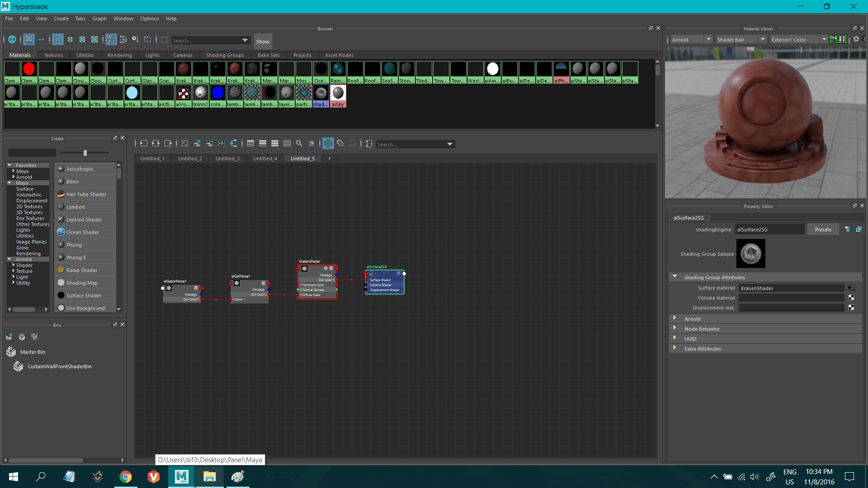
Task: Switch browser to list view
Action: pos(41,40)
